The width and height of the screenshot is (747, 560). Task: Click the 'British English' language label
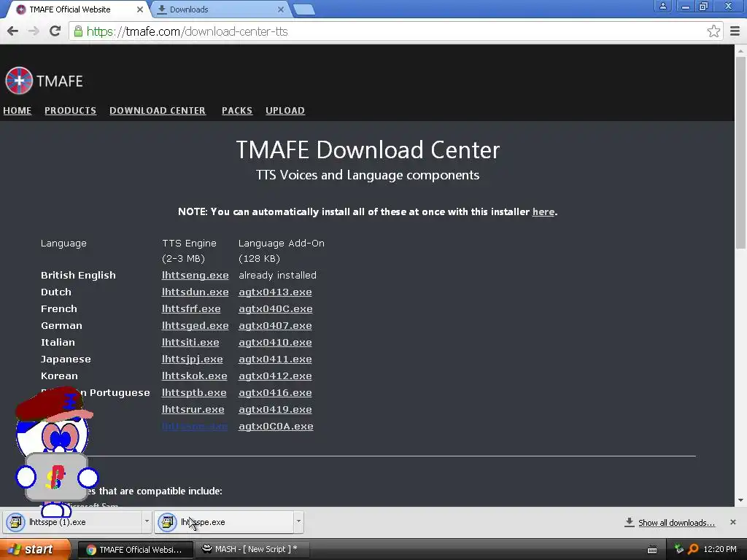(x=78, y=275)
